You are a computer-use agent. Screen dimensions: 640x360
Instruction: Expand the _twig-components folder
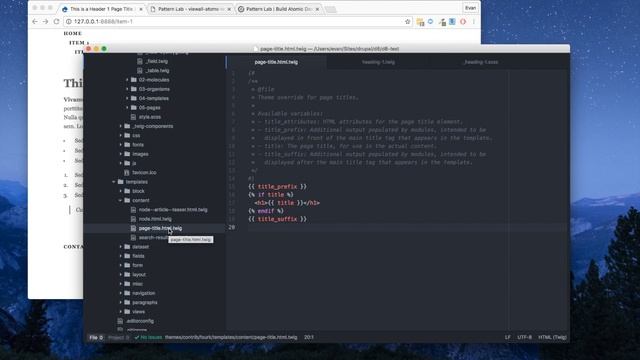tap(153, 126)
